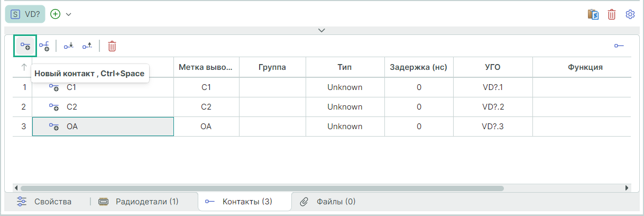Click the move contact down icon
Screen dimensions: 644x216
pyautogui.click(x=69, y=46)
